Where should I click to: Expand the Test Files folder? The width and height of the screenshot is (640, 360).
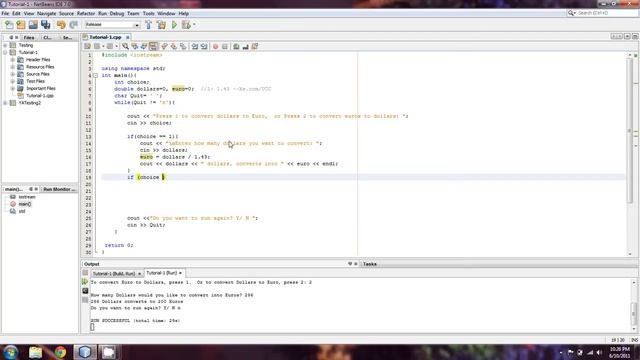click(13, 81)
